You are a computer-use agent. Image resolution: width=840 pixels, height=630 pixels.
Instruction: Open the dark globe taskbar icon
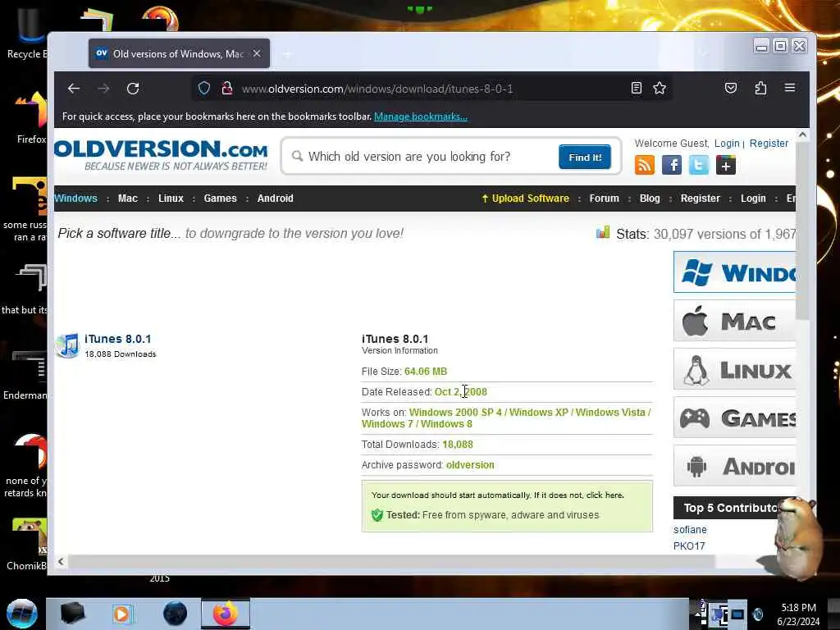coord(176,614)
